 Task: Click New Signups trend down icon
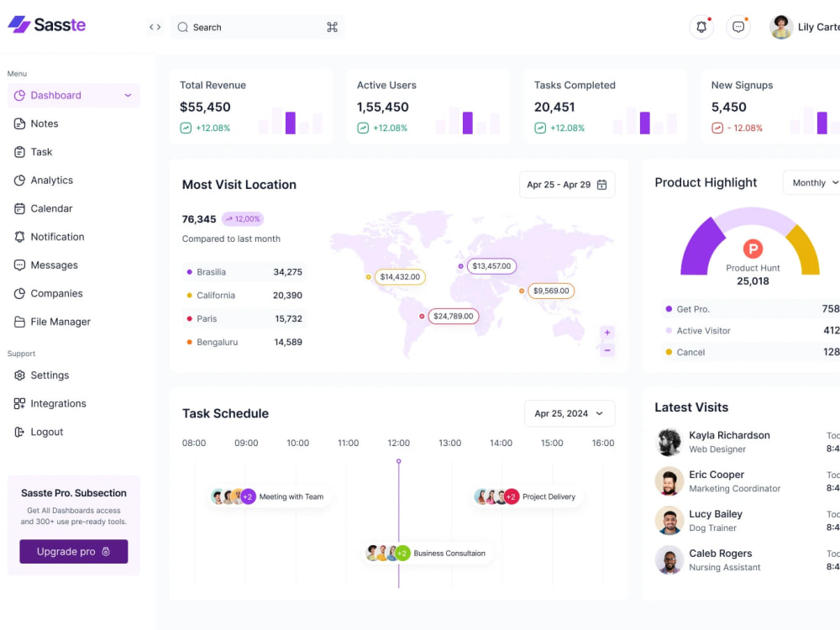pos(717,128)
